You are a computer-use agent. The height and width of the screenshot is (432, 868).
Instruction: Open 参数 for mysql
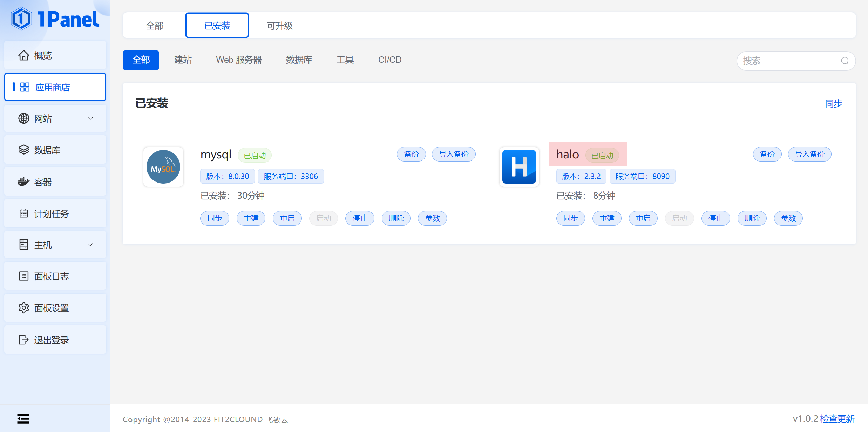[x=432, y=218]
